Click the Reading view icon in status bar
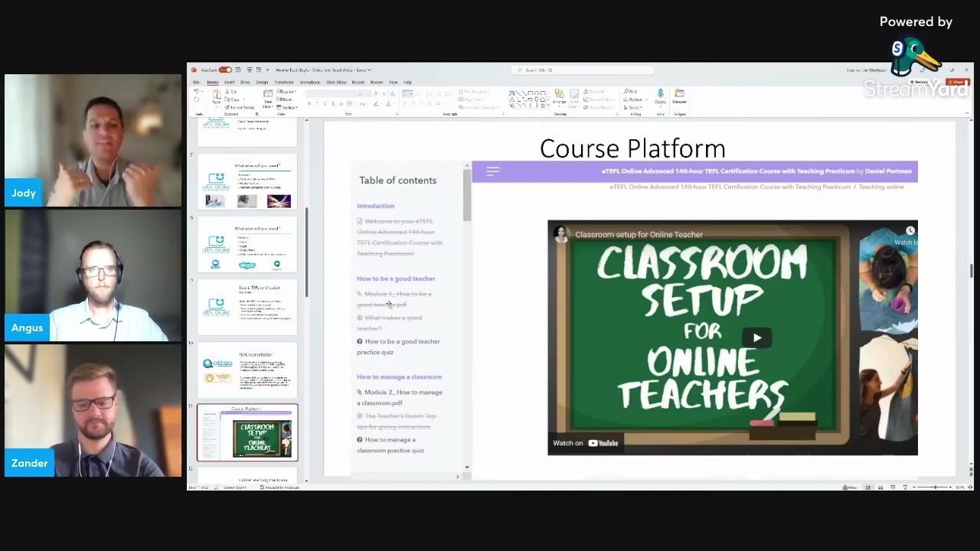The width and height of the screenshot is (980, 551). coord(893,487)
